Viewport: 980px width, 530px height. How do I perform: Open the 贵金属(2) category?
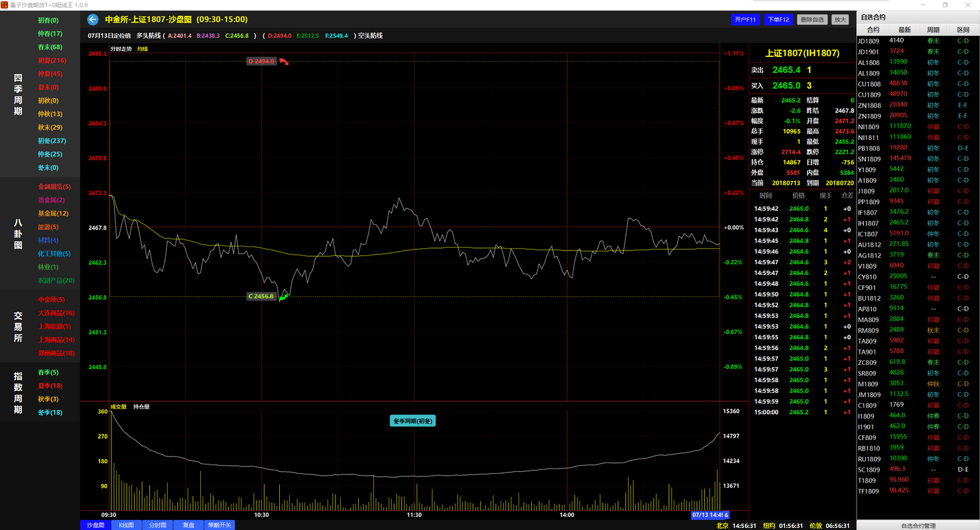pyautogui.click(x=51, y=200)
